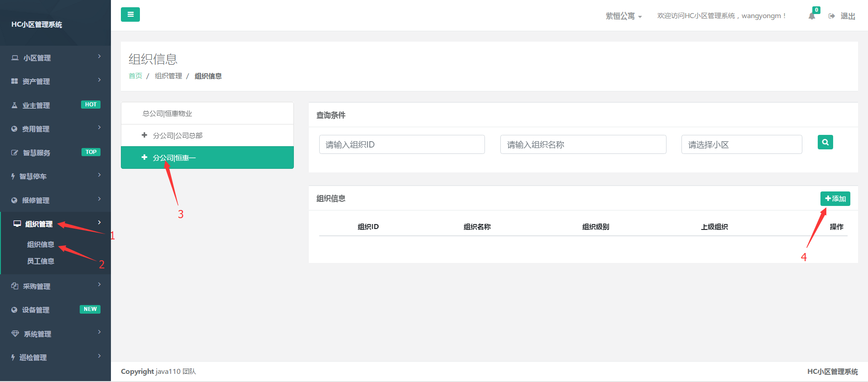Open the 请选择小区 selection field
The width and height of the screenshot is (868, 382).
(x=742, y=144)
